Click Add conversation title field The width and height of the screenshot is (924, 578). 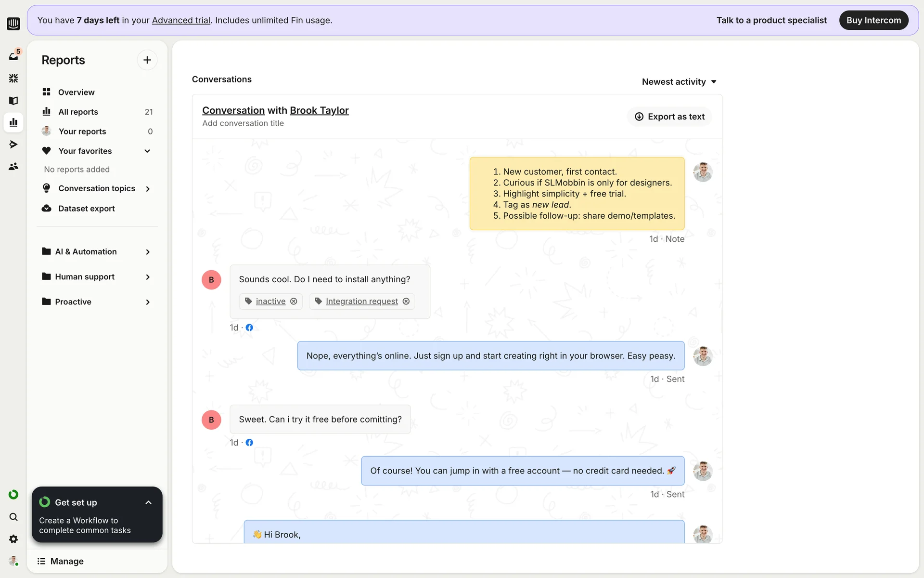243,123
